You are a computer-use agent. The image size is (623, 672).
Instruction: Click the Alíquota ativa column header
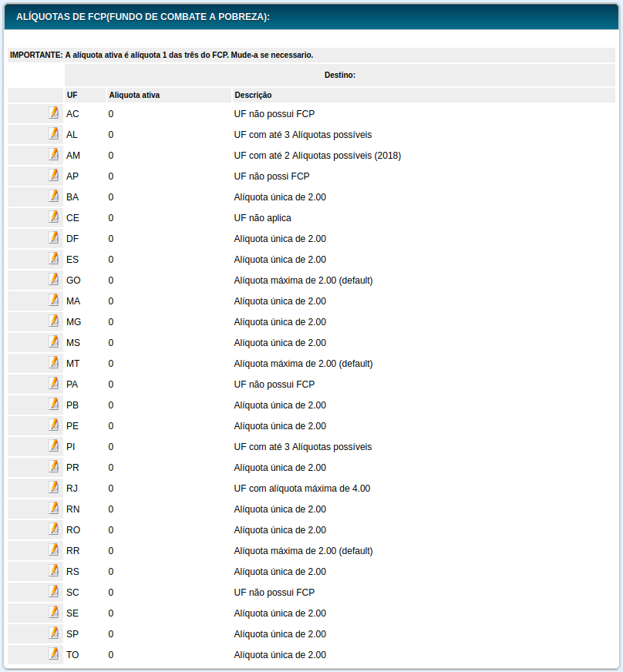coord(135,95)
